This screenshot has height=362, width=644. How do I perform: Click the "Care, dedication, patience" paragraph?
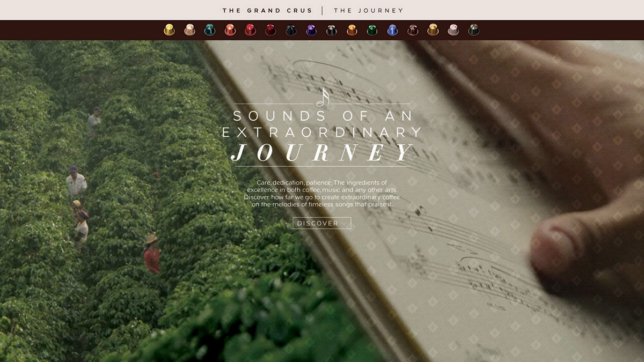pos(322,194)
